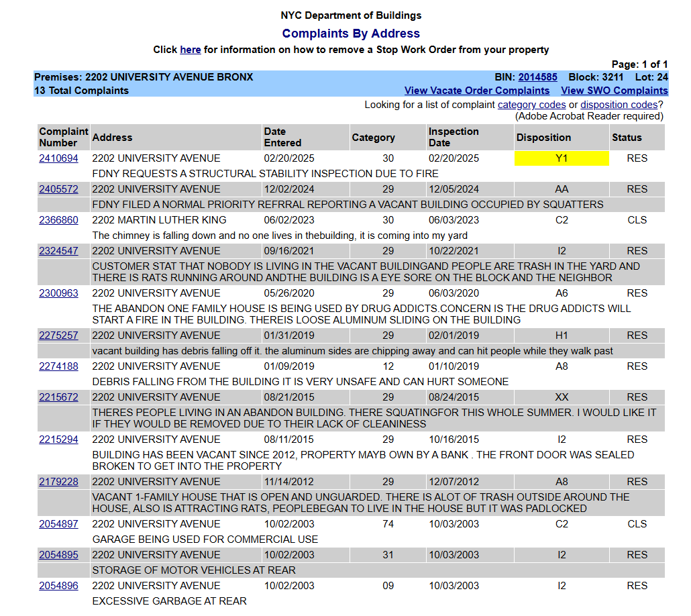Open complaint number 2215672
This screenshot has width=691, height=616.
[x=58, y=397]
